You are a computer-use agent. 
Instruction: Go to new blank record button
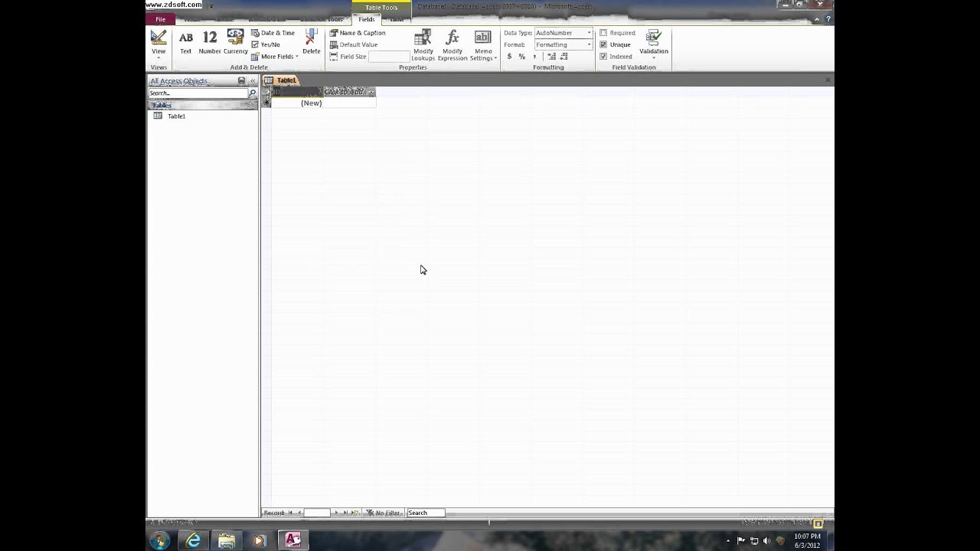[354, 513]
